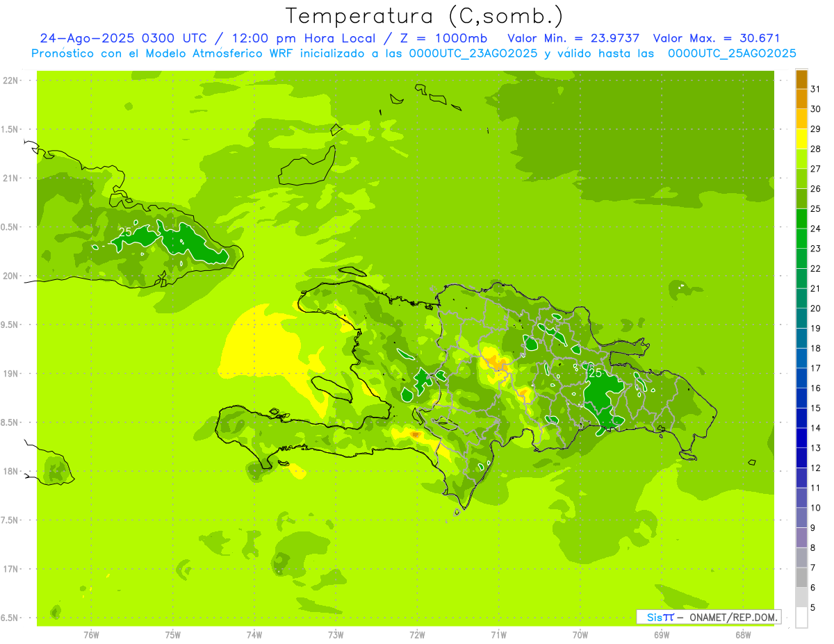Click the valid-until time "0000UTC_25AGO2025"
834x644 pixels.
pos(731,53)
